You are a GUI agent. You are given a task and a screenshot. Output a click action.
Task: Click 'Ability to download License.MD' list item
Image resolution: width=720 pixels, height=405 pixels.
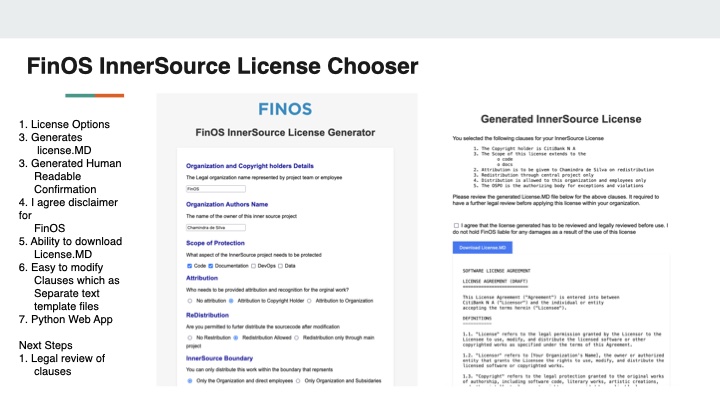click(70, 248)
